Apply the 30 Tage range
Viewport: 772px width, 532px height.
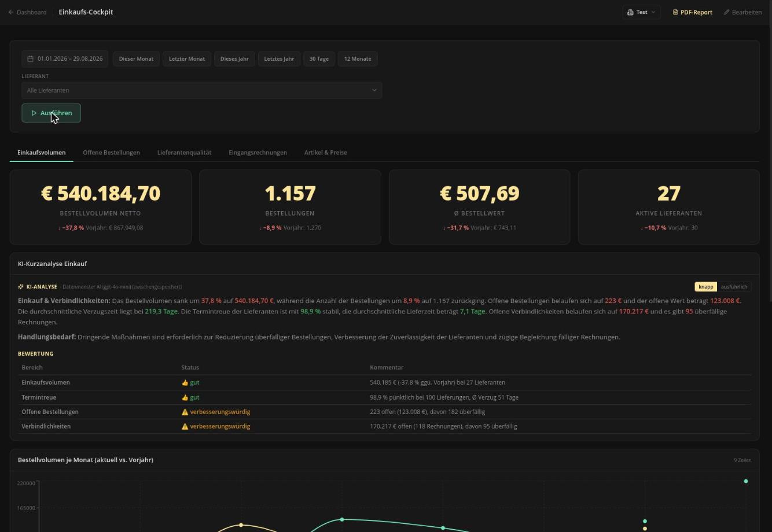coord(319,59)
